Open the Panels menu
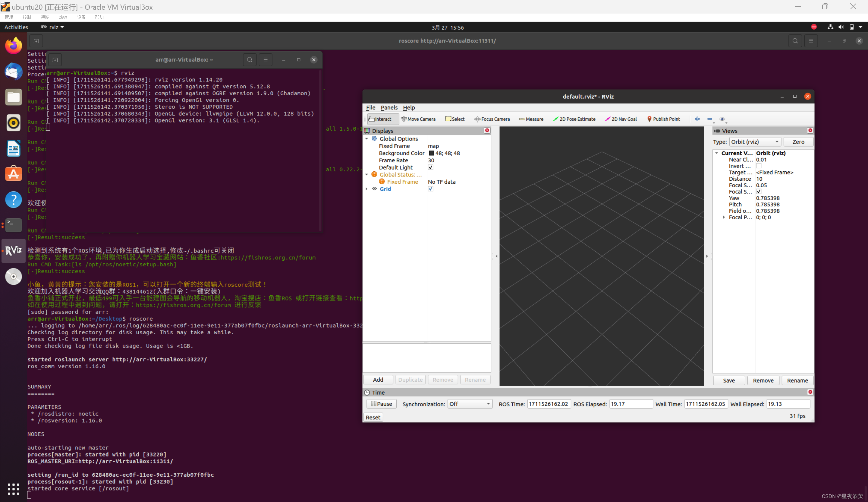868x502 pixels. tap(389, 108)
